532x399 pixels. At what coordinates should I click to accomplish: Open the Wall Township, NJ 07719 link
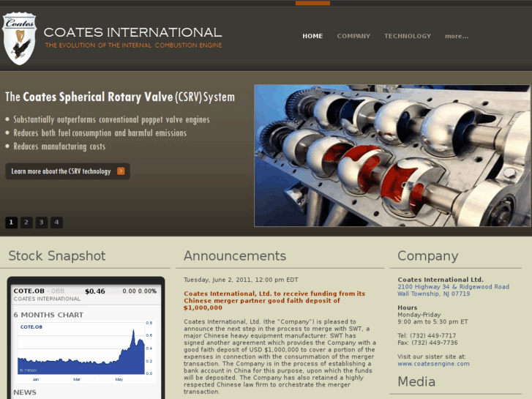click(434, 294)
